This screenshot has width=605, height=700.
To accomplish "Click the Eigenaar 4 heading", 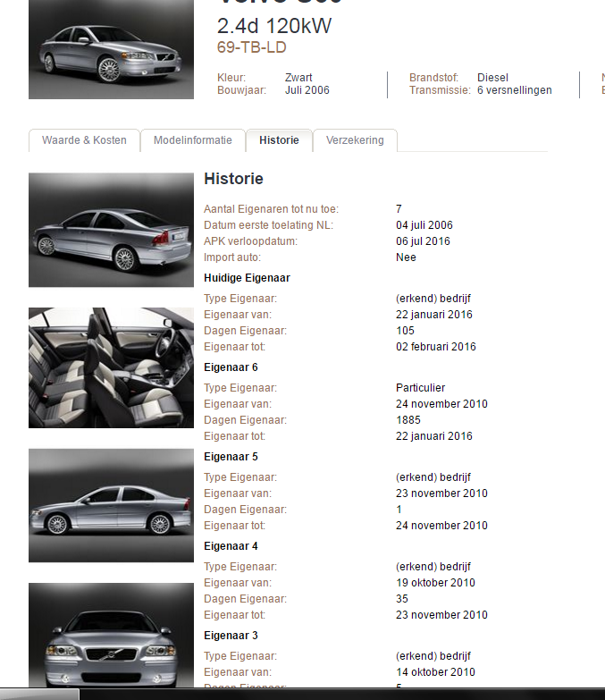I will [x=231, y=546].
